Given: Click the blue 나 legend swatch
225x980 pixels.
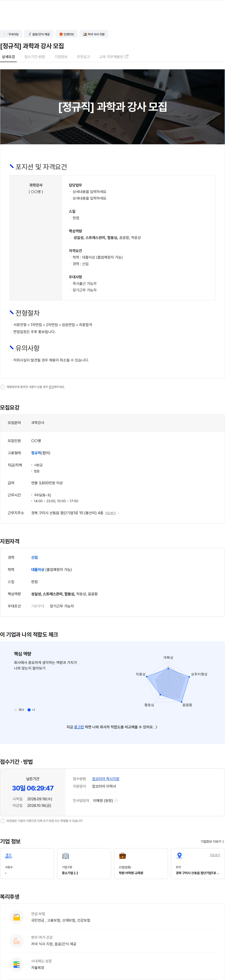Looking at the screenshot, I should tap(29, 710).
